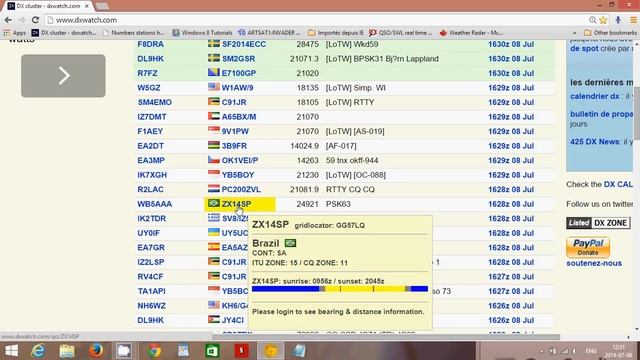Screen dimensions: 640x360
Task: Click the US flag beside W1AW/9
Action: click(213, 87)
